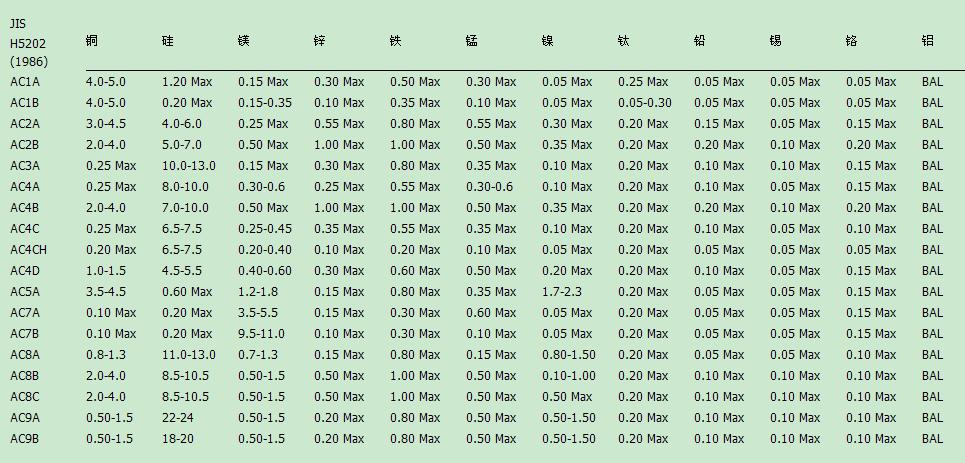Screen dimensions: 965x463
Task: Select the 镍 column header
Action: pyautogui.click(x=548, y=41)
